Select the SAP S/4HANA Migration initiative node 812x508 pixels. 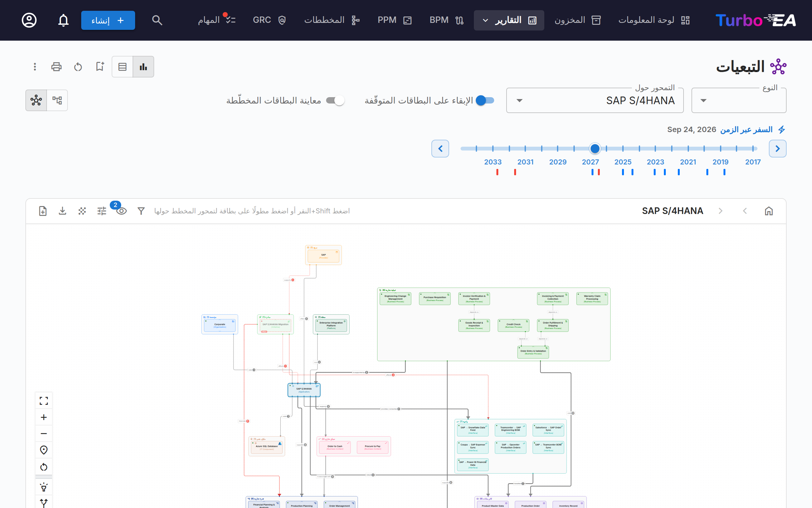(x=275, y=325)
